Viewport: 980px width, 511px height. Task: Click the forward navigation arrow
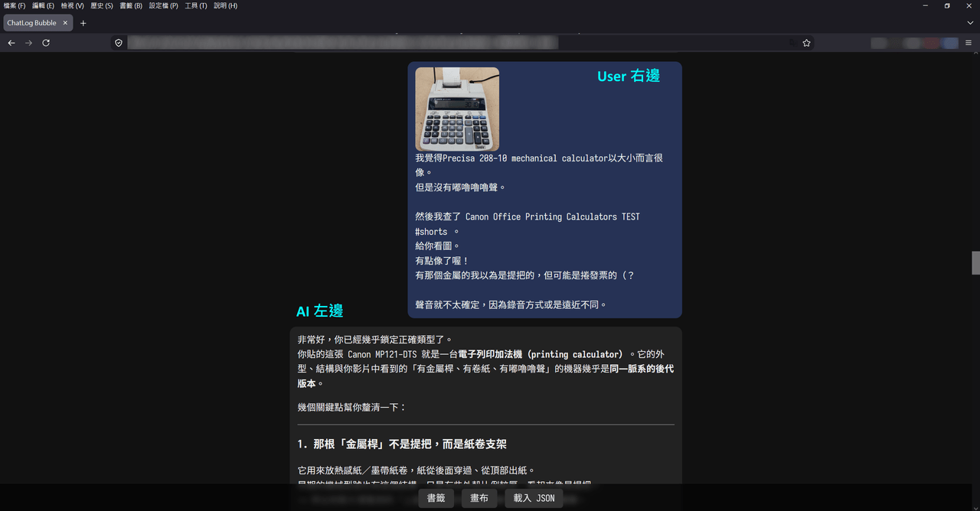click(x=29, y=43)
